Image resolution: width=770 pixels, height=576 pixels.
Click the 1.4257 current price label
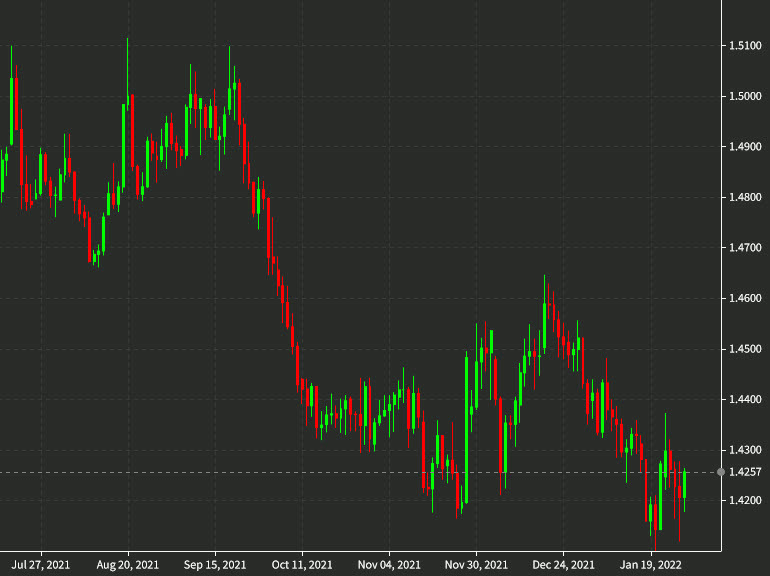[x=746, y=472]
